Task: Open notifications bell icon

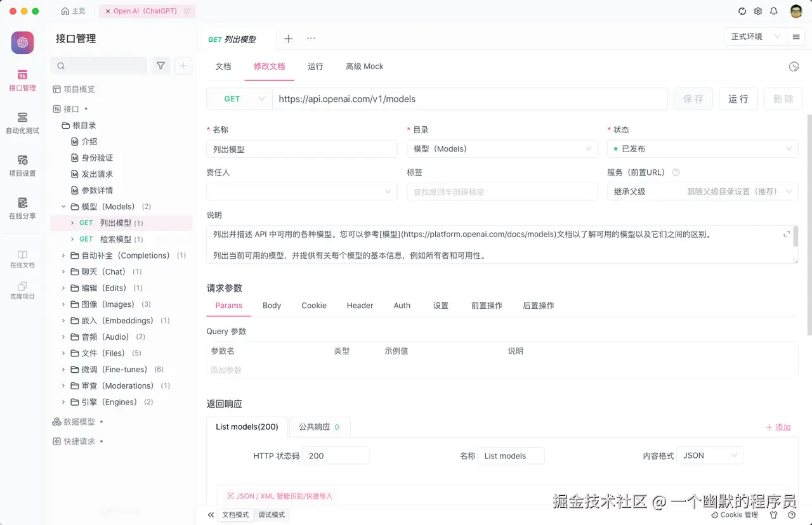Action: point(774,11)
